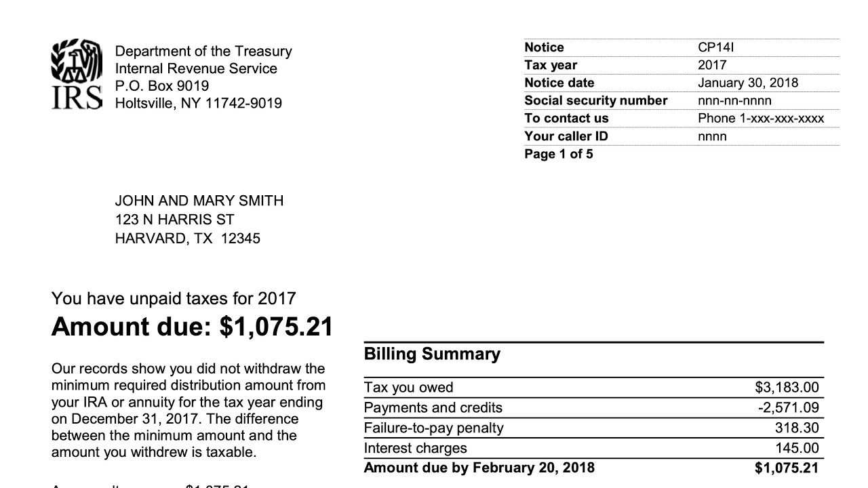Click the "Billing Summary" heading
The width and height of the screenshot is (868, 488).
click(x=432, y=354)
